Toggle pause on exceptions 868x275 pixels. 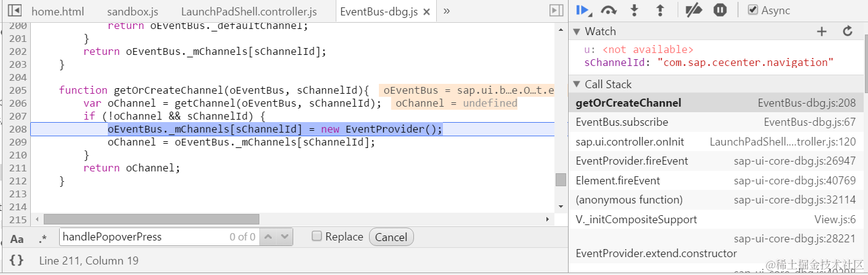pos(720,10)
